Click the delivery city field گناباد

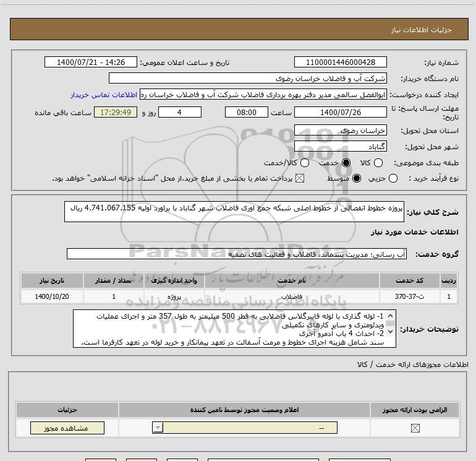tap(340, 147)
